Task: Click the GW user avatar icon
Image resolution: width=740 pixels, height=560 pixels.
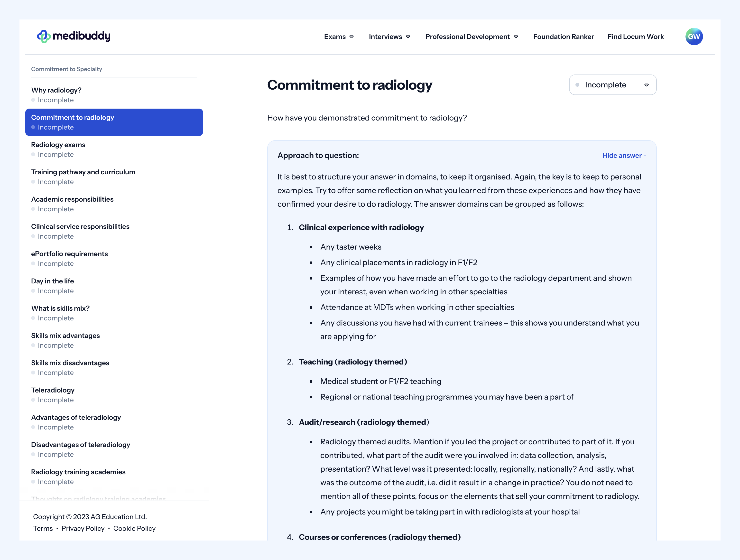Action: coord(694,37)
